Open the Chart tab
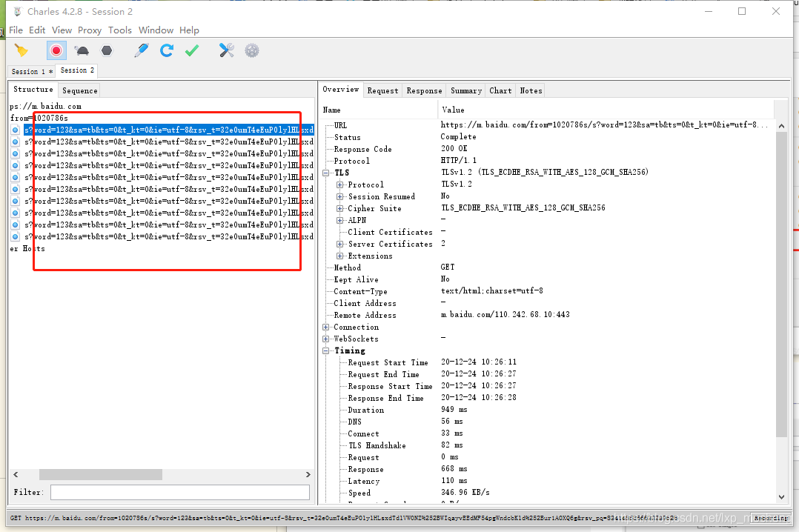 pos(500,90)
